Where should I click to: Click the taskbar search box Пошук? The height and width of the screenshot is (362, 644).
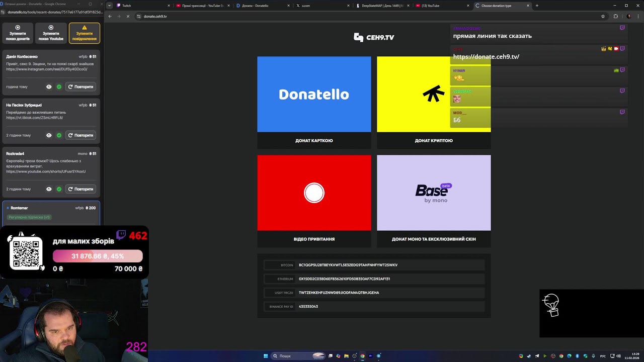299,356
